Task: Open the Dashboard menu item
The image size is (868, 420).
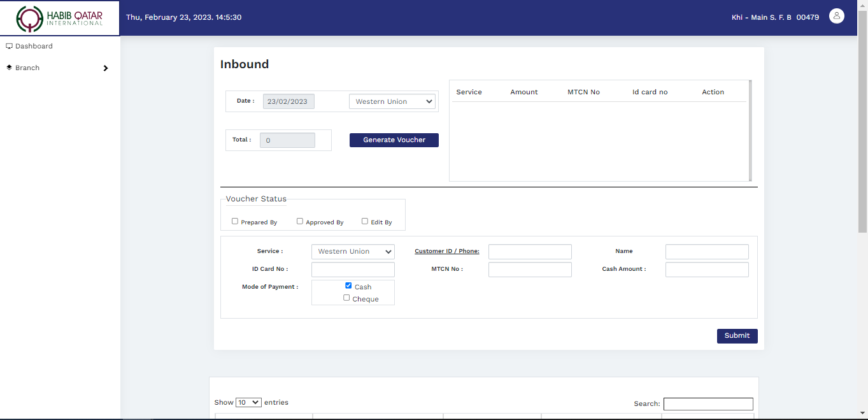Action: tap(34, 47)
